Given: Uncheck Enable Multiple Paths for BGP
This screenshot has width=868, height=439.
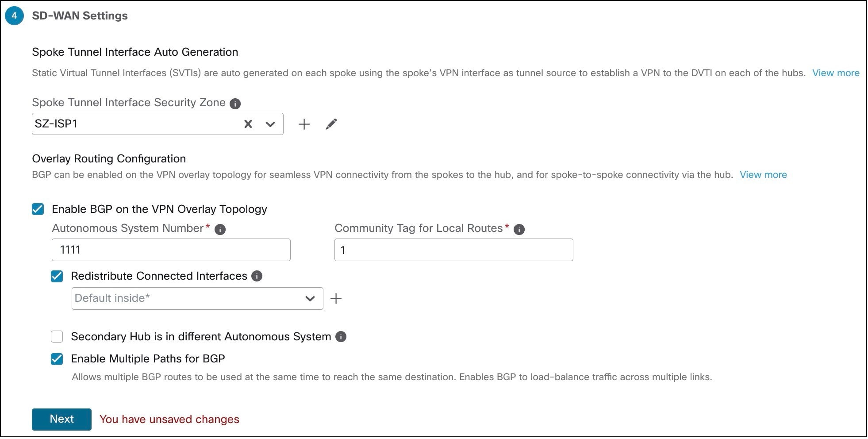Looking at the screenshot, I should [57, 359].
